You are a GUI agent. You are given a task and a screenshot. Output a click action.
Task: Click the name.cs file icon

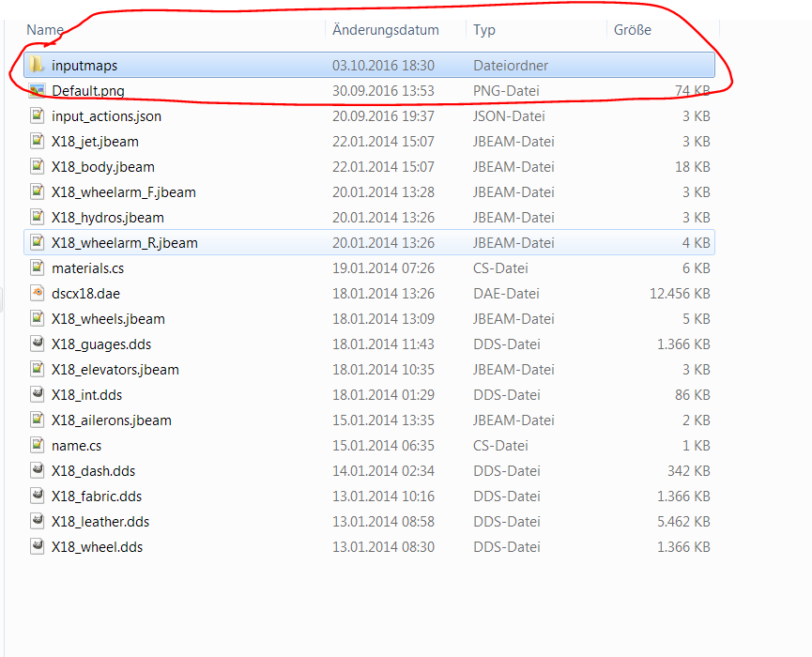click(x=37, y=445)
